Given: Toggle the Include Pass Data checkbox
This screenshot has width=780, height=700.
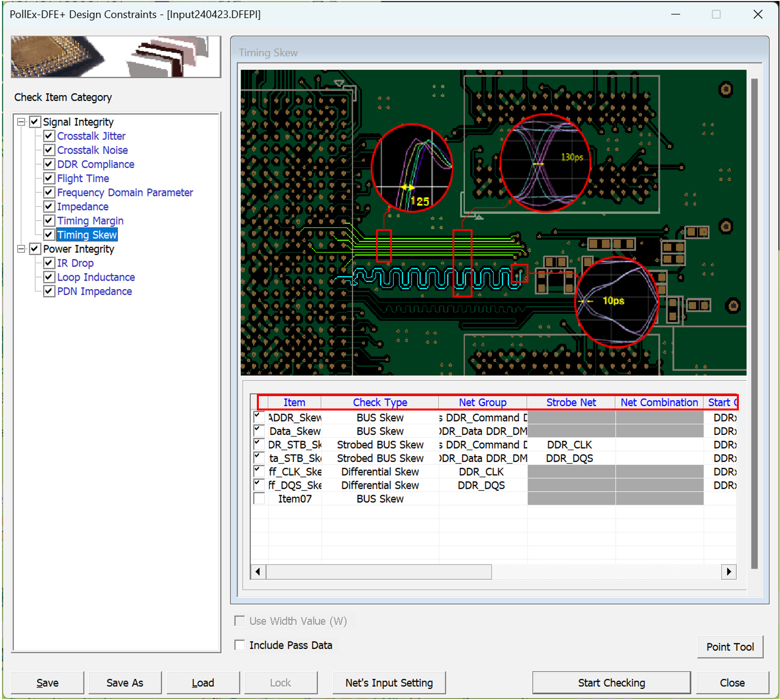Looking at the screenshot, I should point(240,645).
